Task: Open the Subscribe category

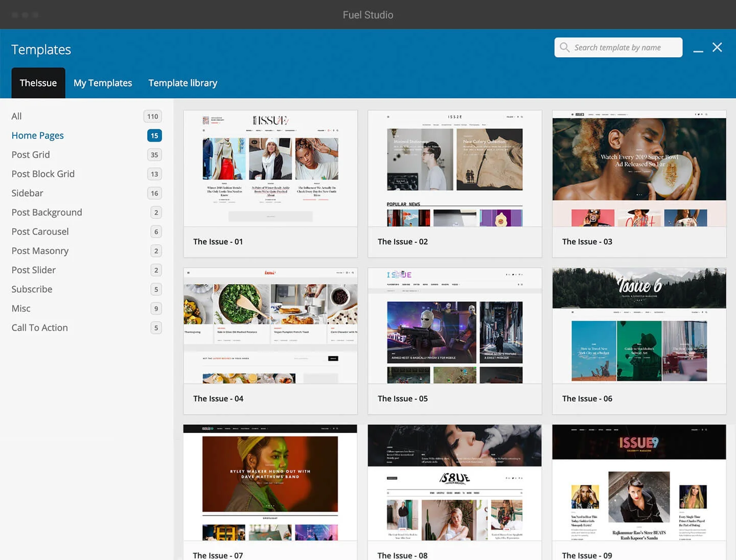Action: [32, 289]
